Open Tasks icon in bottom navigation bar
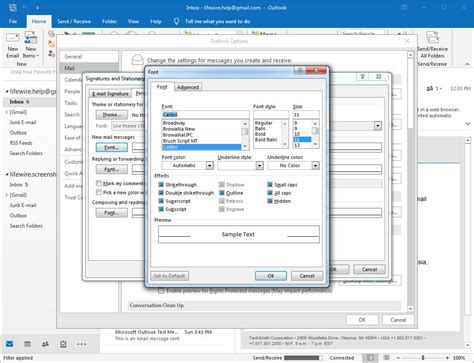The image size is (474, 363). pos(63,344)
